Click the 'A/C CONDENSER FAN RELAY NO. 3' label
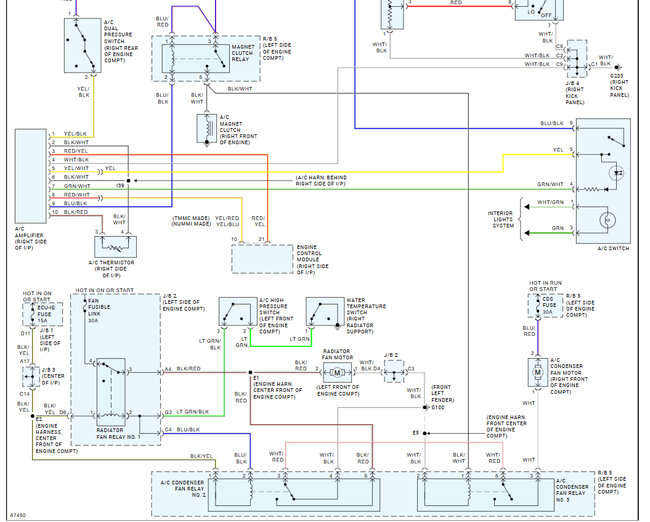Screen dimensions: 650x522 coord(572,490)
